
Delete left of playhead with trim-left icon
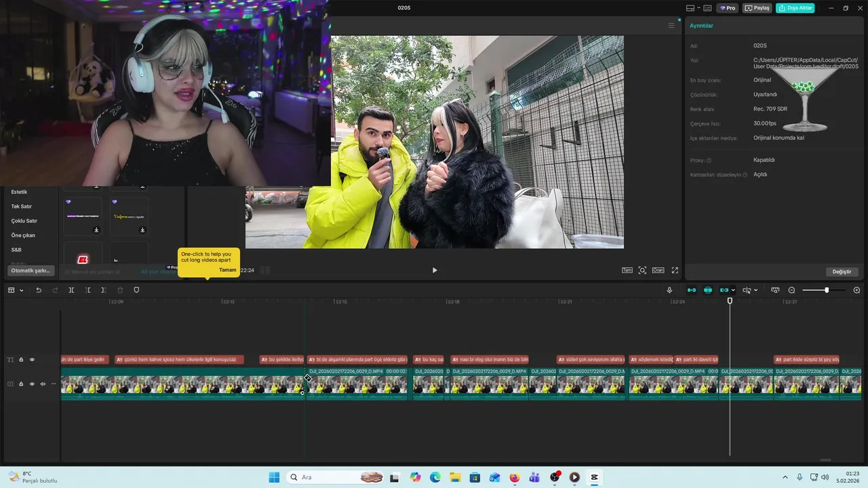pyautogui.click(x=87, y=290)
